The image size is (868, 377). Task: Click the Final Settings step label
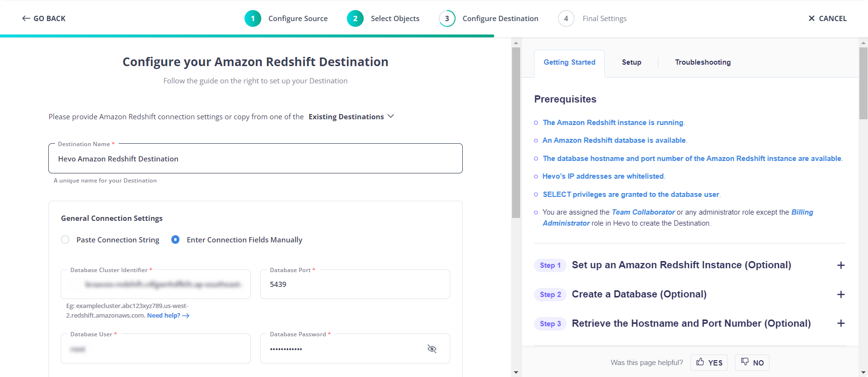tap(604, 18)
